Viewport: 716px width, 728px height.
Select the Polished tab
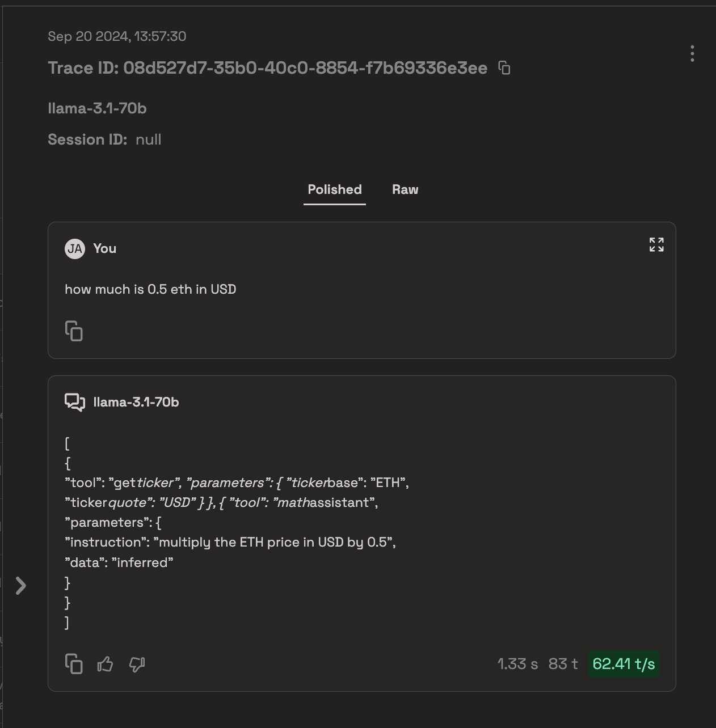335,190
